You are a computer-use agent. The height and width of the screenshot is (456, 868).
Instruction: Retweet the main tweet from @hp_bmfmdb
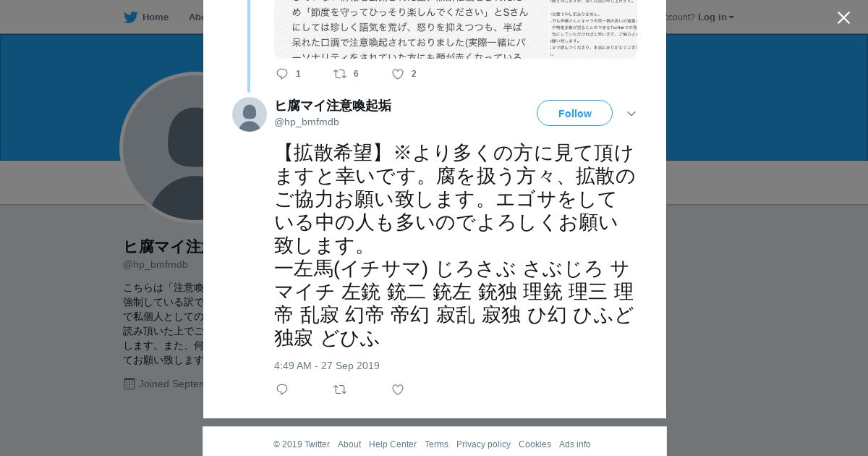coord(340,389)
